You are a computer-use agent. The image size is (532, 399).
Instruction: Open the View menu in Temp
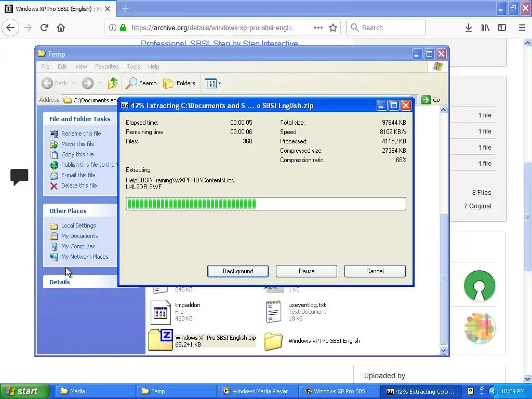tap(81, 66)
